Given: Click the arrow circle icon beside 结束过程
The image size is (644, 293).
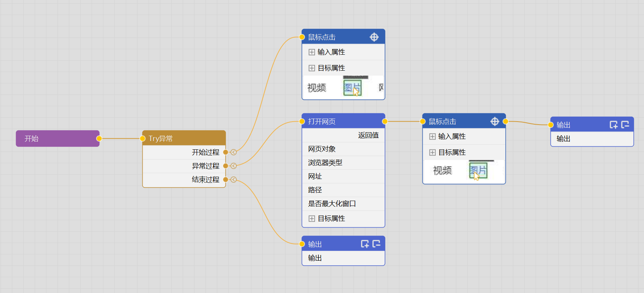Looking at the screenshot, I should coord(234,180).
